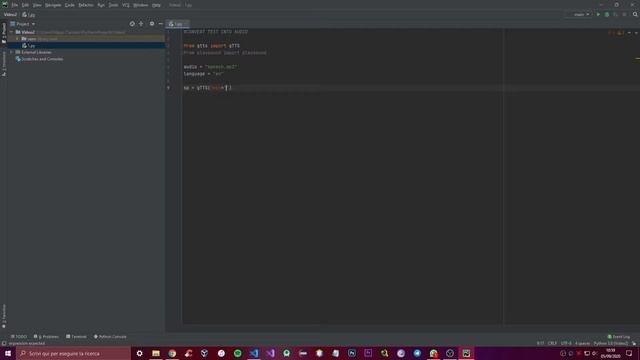640x360 pixels.
Task: Click tool window quick access icon
Action: tap(4, 343)
